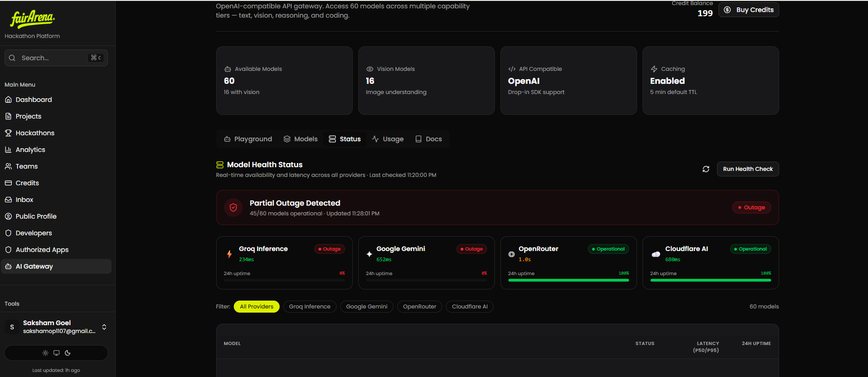Go to Public Profile
This screenshot has height=377, width=868.
pyautogui.click(x=56, y=216)
